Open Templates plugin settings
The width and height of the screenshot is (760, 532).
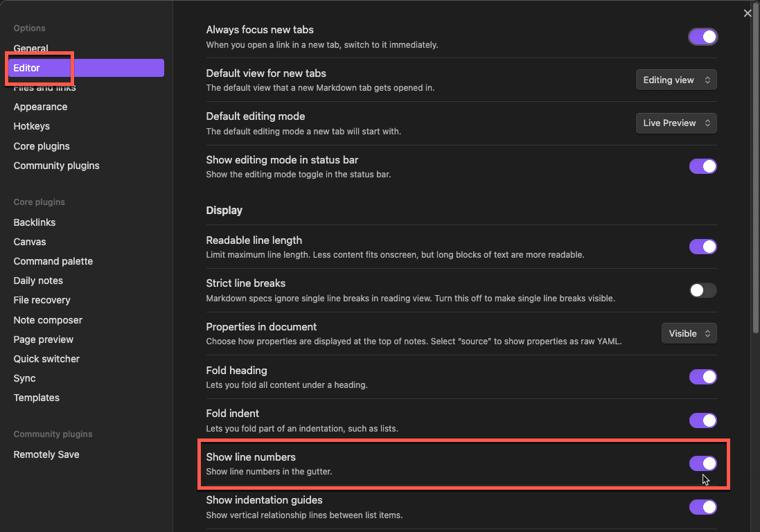37,398
